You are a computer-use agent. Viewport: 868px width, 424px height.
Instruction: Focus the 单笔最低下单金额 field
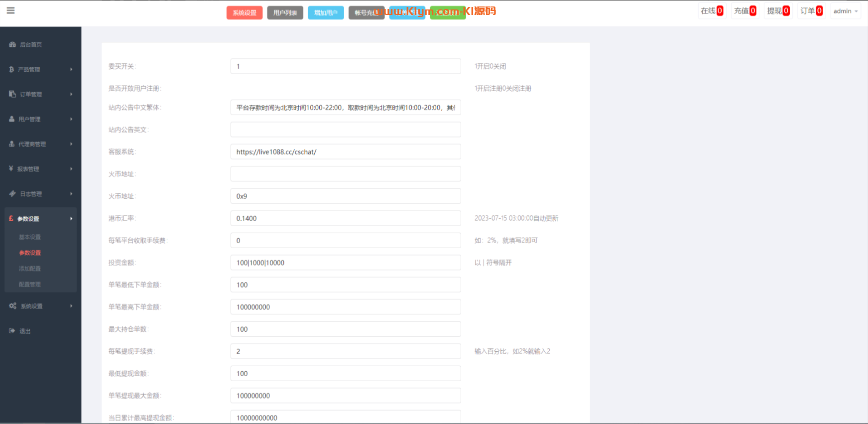click(x=346, y=285)
